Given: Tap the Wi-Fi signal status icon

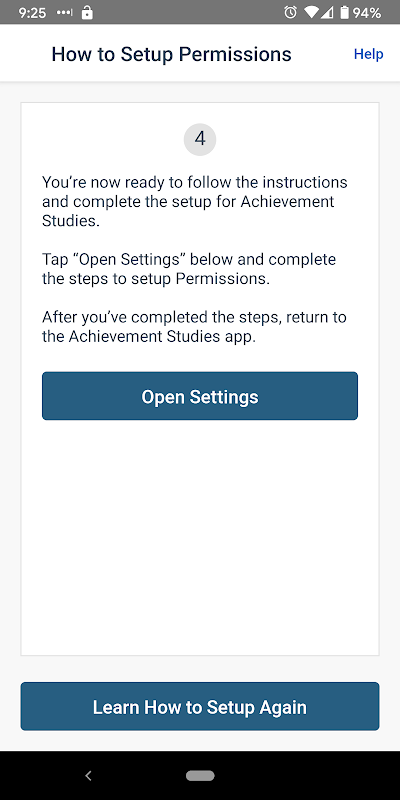Looking at the screenshot, I should [311, 12].
